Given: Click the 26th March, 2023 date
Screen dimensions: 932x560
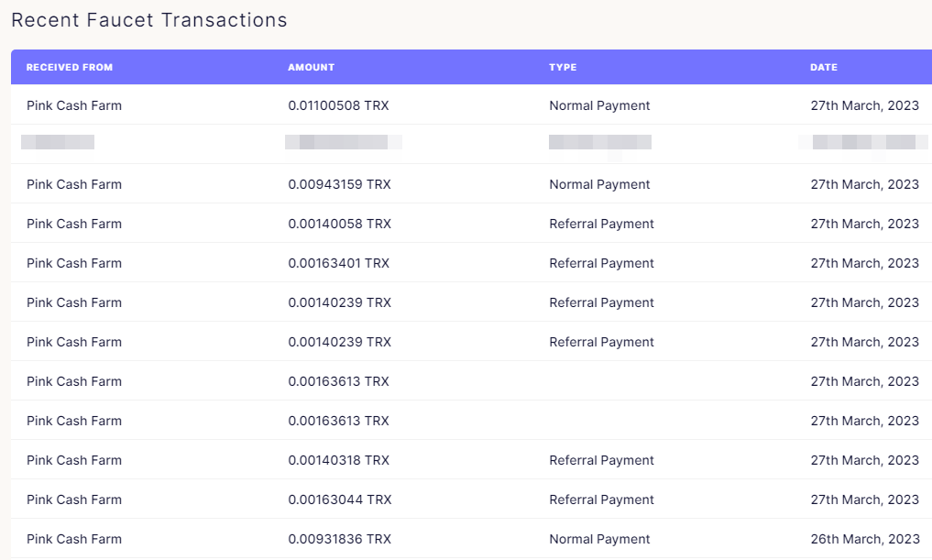Looking at the screenshot, I should click(x=865, y=539).
